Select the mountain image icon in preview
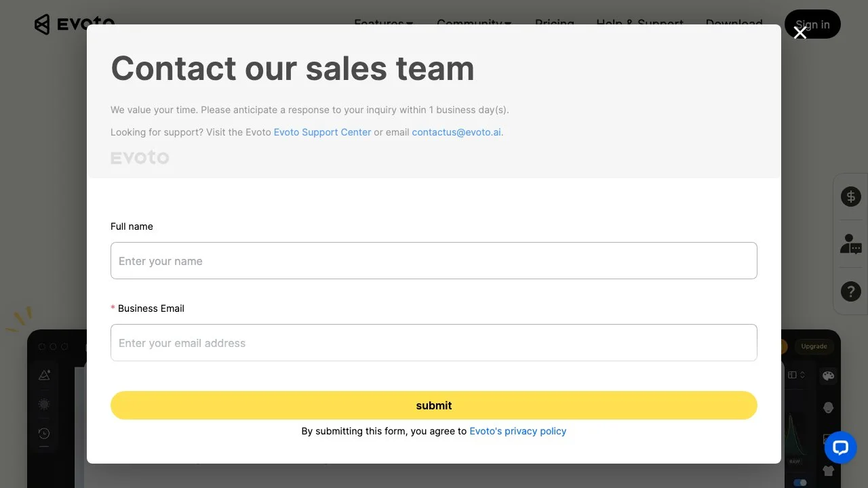This screenshot has width=868, height=488. click(x=44, y=375)
